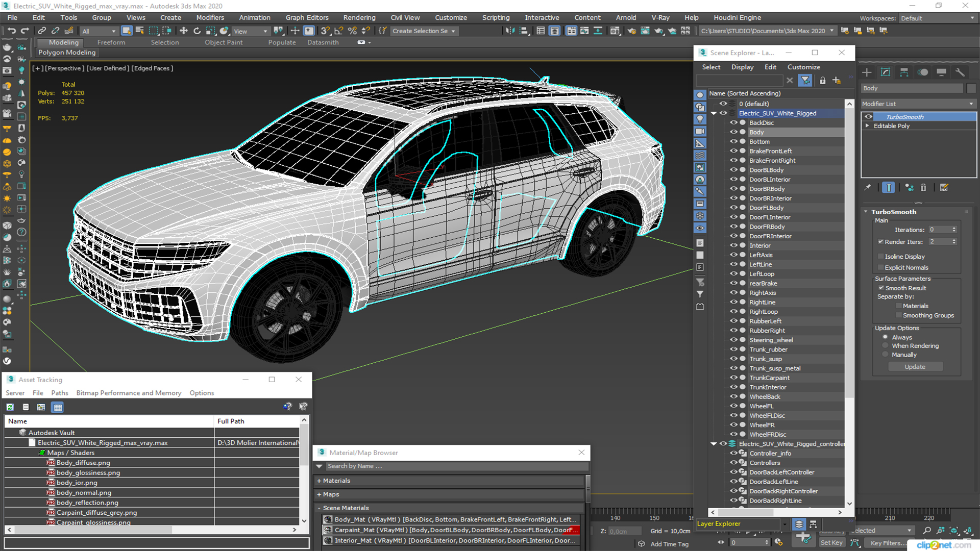
Task: Collapse the Electric_SUV_White_Rigged_controllers layer
Action: point(714,444)
